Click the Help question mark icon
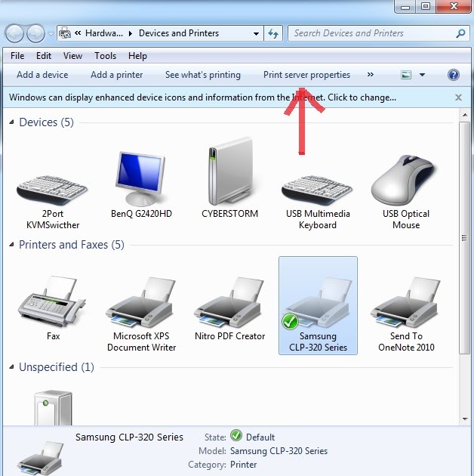 click(454, 75)
